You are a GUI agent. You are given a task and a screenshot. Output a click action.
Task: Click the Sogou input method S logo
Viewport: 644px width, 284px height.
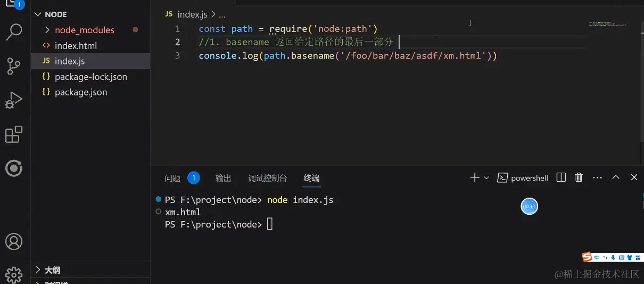coord(587,257)
